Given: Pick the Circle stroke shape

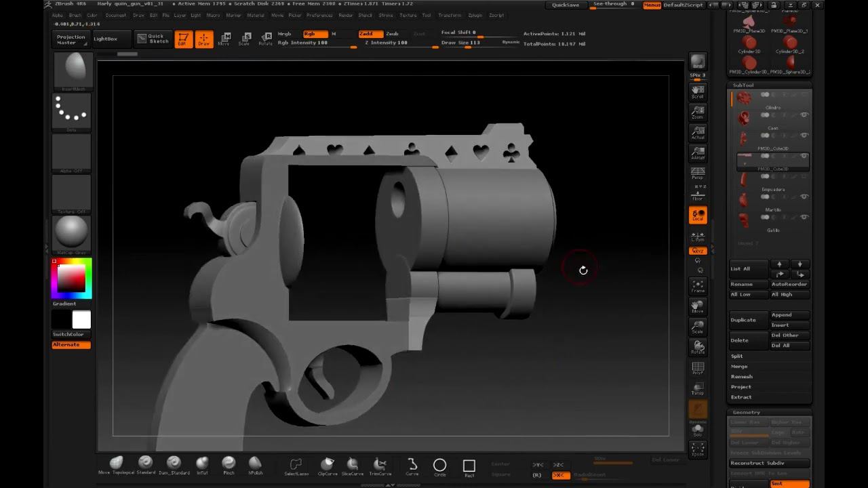Looking at the screenshot, I should (x=439, y=466).
